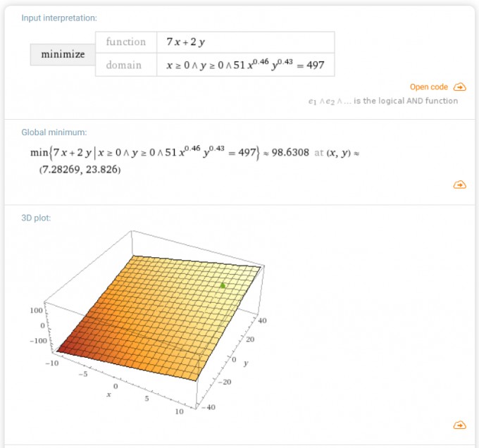The width and height of the screenshot is (479, 448).
Task: Open the 3D plot section's cloud icon
Action: tap(460, 425)
